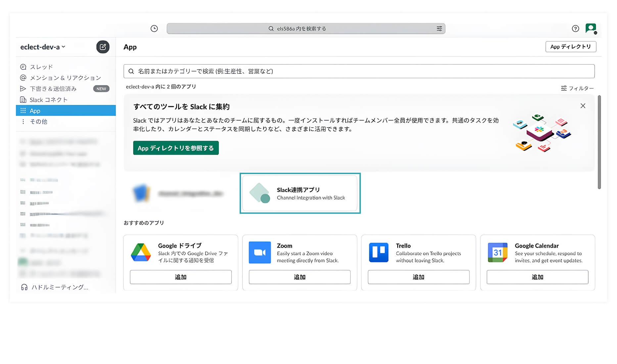Click the compose new message icon

coord(103,47)
